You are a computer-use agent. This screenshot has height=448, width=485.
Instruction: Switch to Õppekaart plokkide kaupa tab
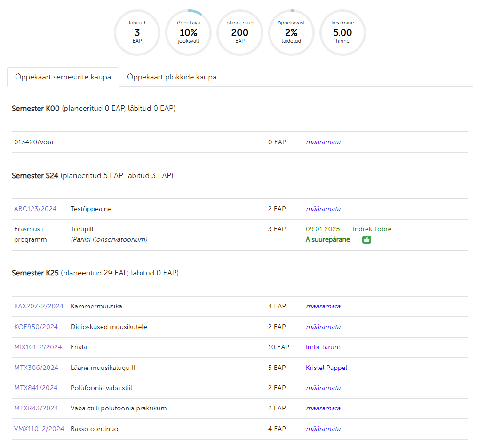pyautogui.click(x=172, y=77)
